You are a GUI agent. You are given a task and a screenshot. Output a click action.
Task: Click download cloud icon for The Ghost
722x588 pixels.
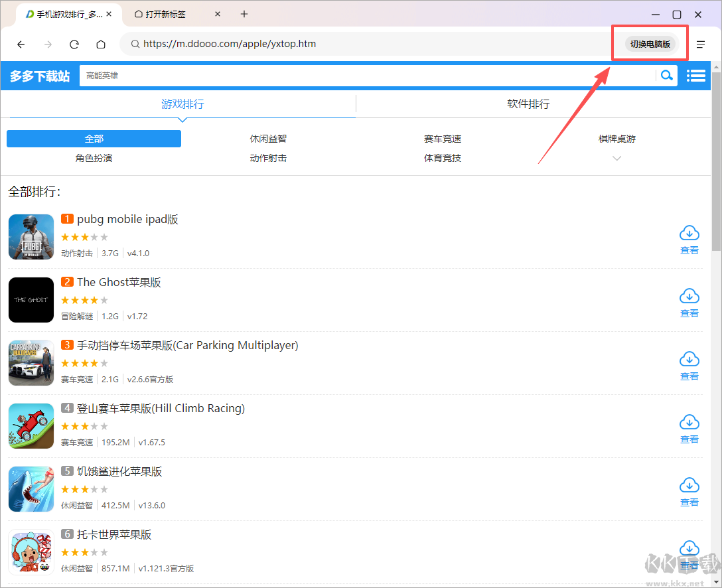click(689, 296)
